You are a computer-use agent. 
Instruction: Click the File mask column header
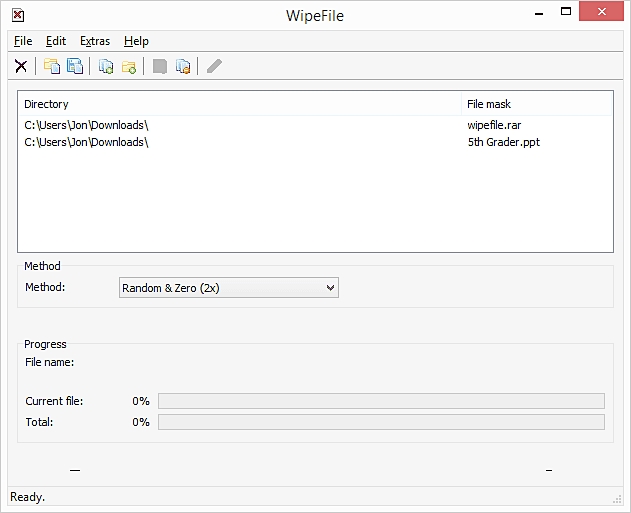coord(537,104)
